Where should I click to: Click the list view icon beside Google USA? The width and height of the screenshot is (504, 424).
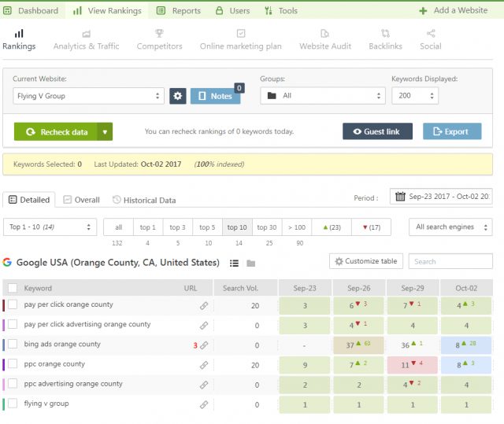(x=234, y=264)
